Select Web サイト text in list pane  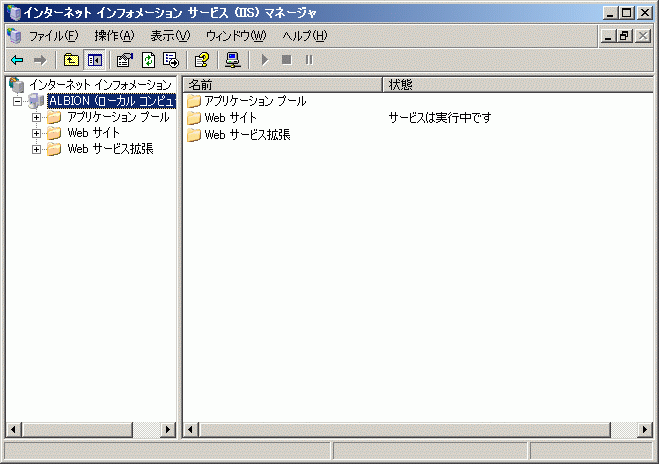230,118
